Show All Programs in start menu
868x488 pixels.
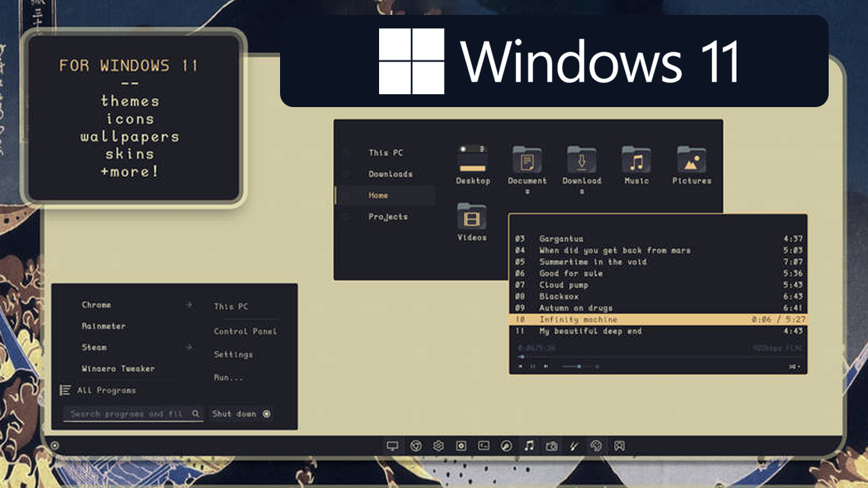(x=106, y=390)
